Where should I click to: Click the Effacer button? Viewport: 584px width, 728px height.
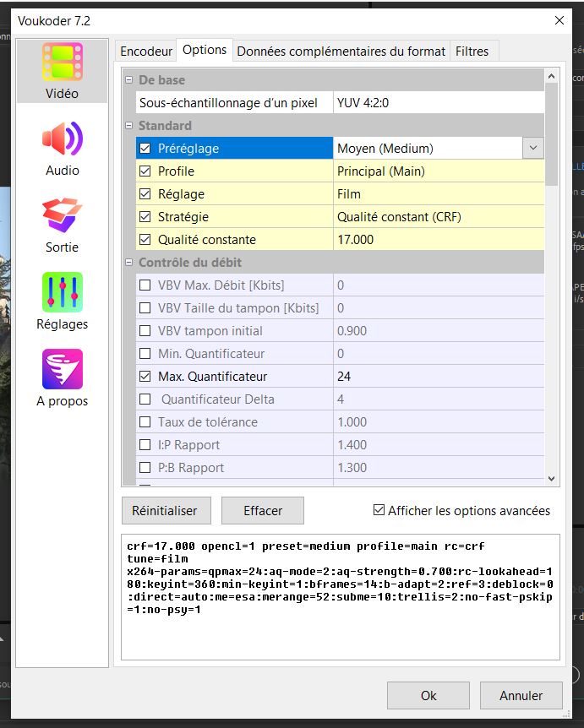click(263, 510)
